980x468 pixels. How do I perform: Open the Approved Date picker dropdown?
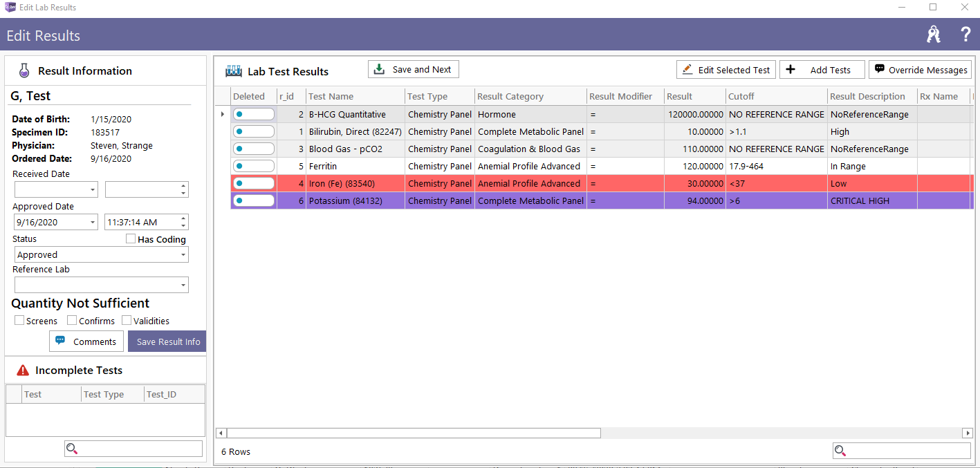(x=93, y=223)
